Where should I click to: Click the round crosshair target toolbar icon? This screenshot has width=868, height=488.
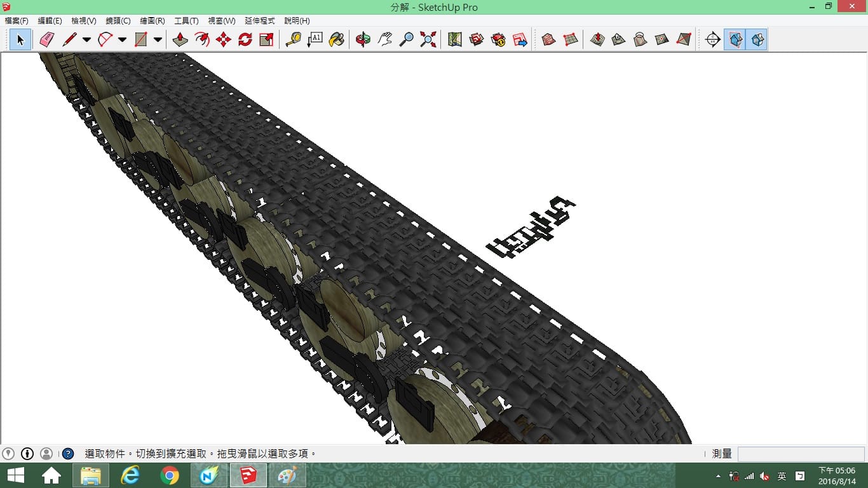coord(712,39)
